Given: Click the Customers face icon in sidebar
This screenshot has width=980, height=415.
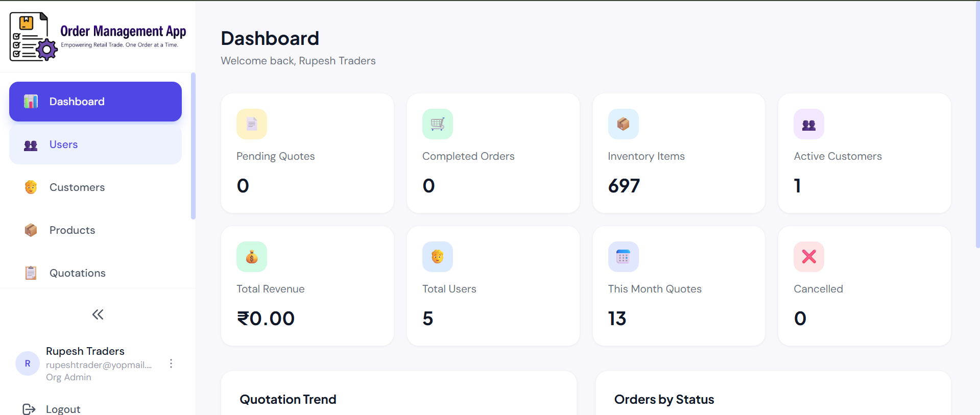Looking at the screenshot, I should pos(31,187).
